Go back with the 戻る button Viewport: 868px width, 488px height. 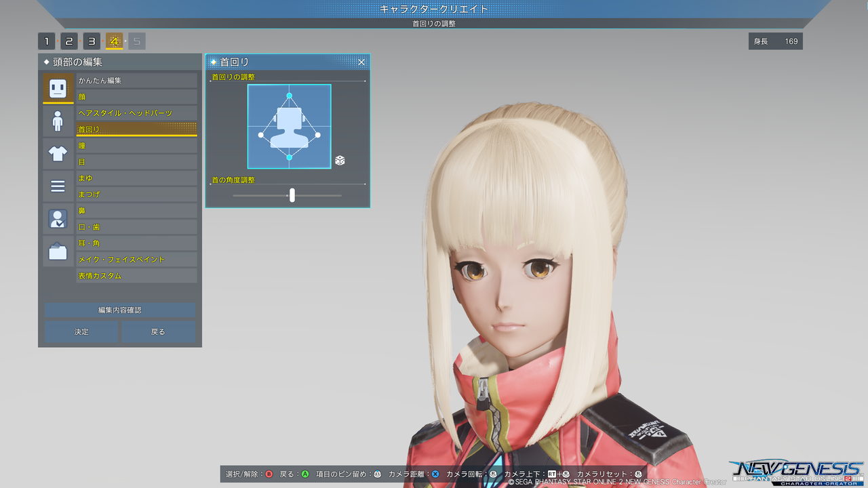coord(158,331)
